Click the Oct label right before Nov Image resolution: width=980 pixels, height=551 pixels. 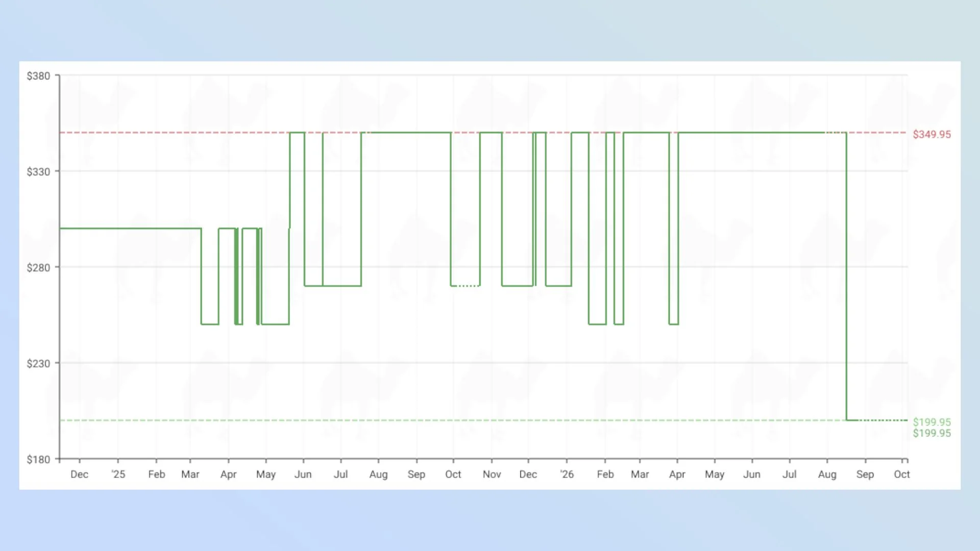pyautogui.click(x=453, y=474)
